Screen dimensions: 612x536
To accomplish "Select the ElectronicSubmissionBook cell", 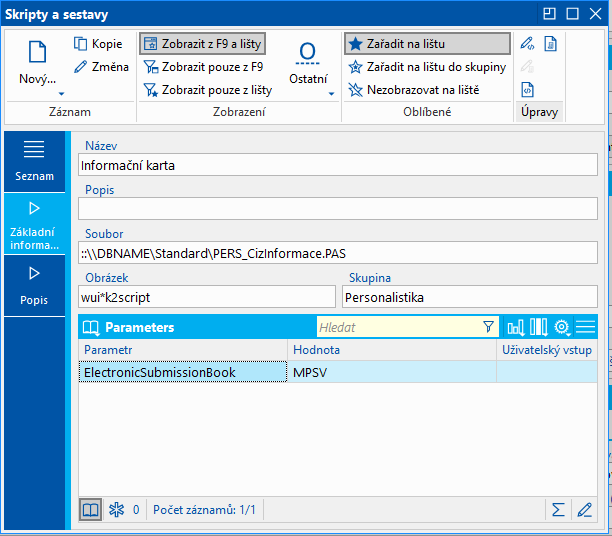I will tap(183, 372).
